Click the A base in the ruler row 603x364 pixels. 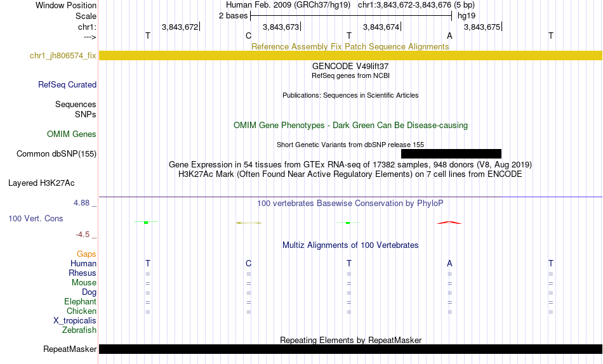click(449, 36)
